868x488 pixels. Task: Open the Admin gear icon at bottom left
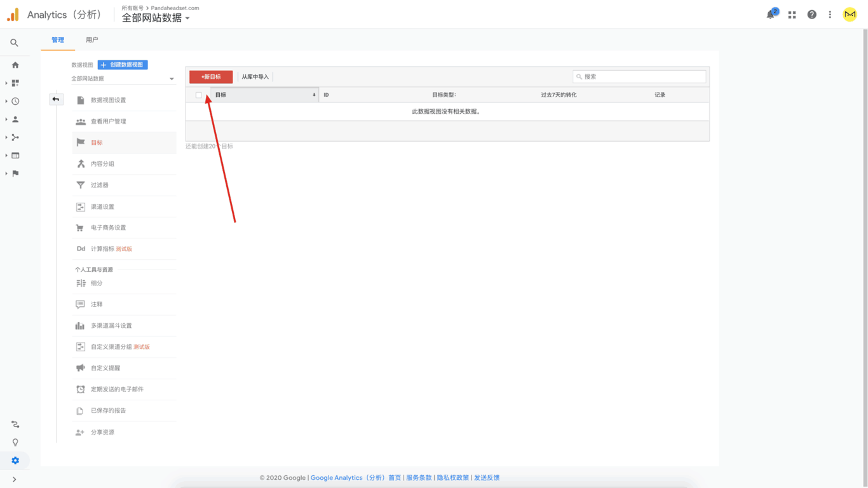pyautogui.click(x=15, y=461)
